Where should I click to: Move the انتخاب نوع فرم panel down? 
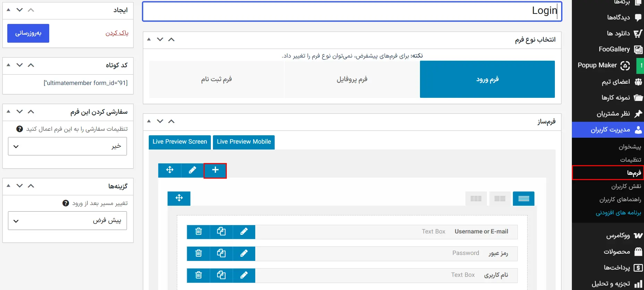(x=160, y=40)
